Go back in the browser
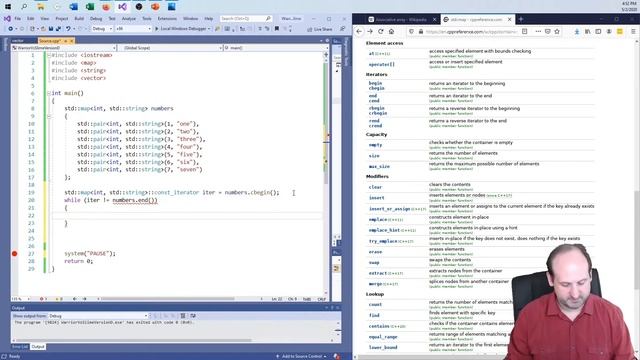 coord(359,31)
